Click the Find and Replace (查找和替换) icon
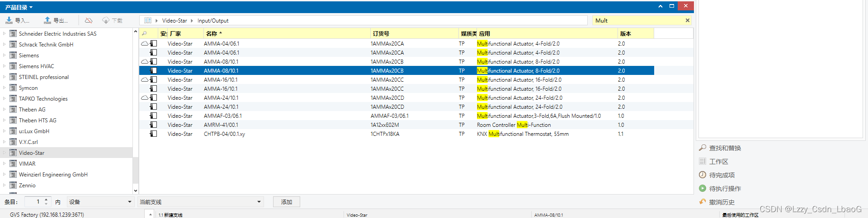 (703, 148)
